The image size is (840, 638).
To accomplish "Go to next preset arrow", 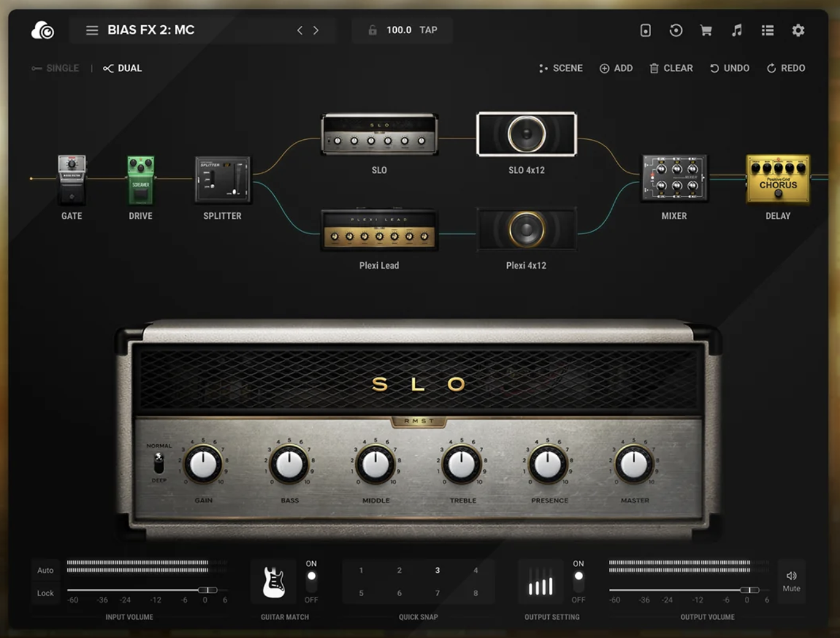I will tap(316, 30).
